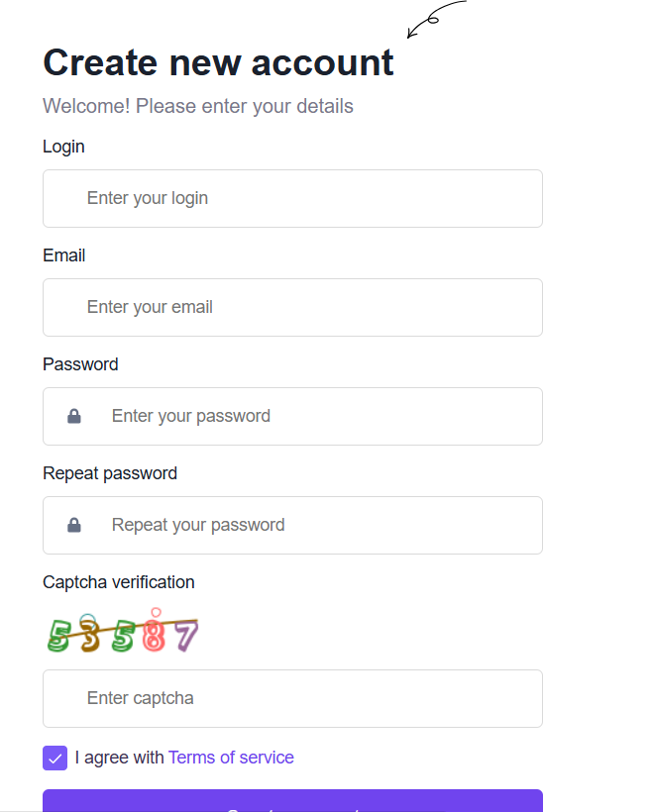Click the lock icon in Repeat password field

pyautogui.click(x=74, y=525)
